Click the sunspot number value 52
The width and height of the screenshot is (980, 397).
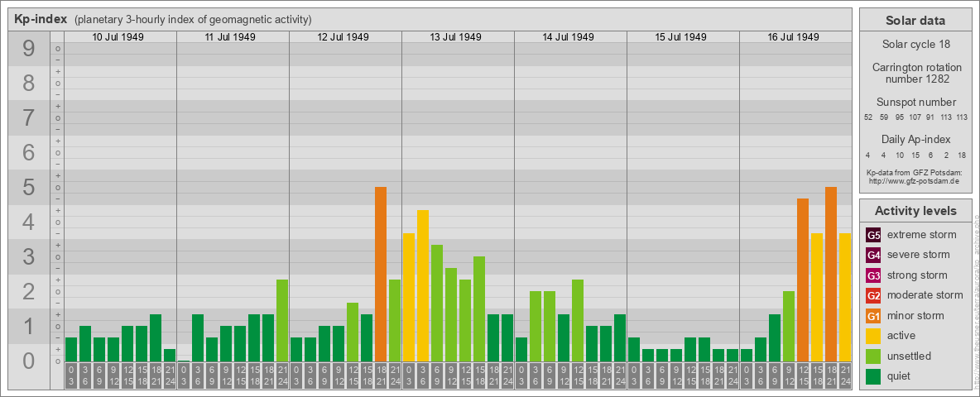pyautogui.click(x=868, y=117)
